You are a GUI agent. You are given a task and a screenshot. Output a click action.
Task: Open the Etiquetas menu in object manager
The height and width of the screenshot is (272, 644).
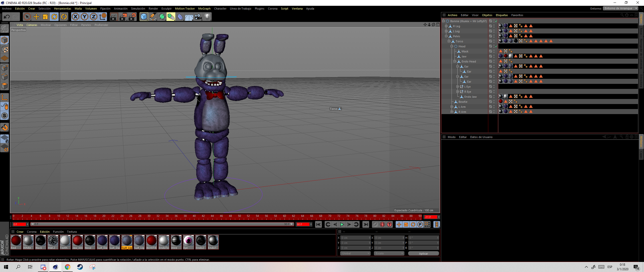tap(502, 15)
